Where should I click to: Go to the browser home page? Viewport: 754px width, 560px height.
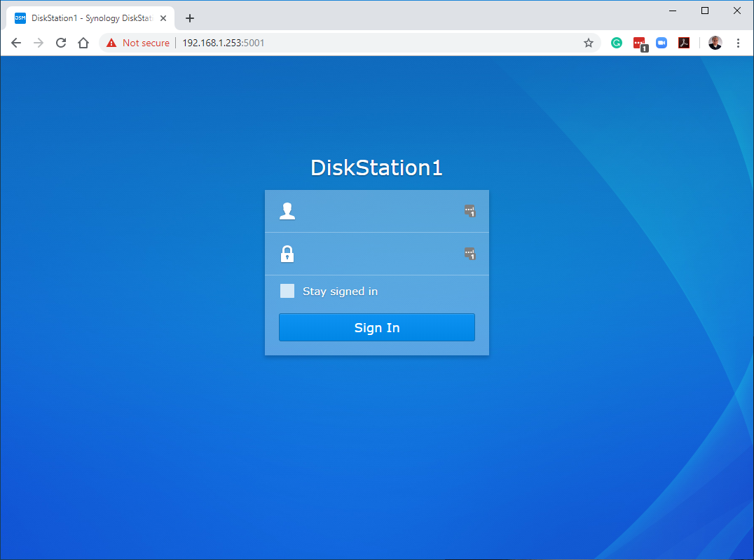[x=83, y=43]
